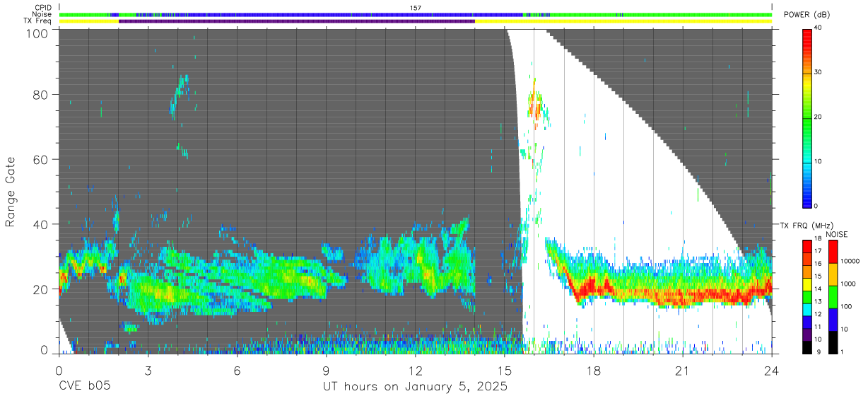
Task: Click the 100 label in NOISE legend
Action: pos(846,307)
